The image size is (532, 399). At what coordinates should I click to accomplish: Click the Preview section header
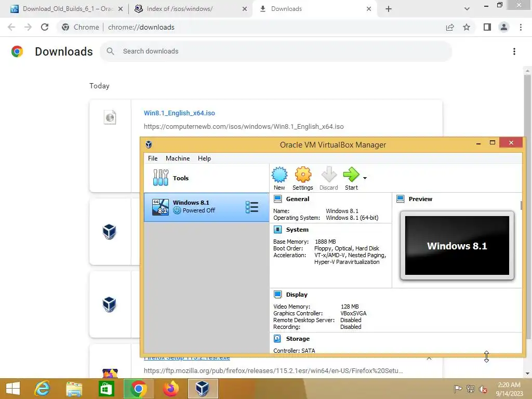pyautogui.click(x=420, y=199)
